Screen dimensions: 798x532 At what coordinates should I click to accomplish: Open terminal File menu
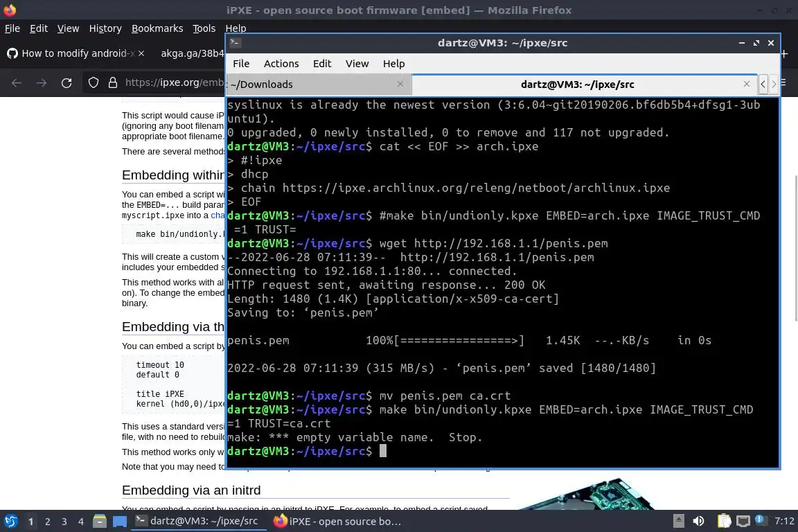(241, 64)
